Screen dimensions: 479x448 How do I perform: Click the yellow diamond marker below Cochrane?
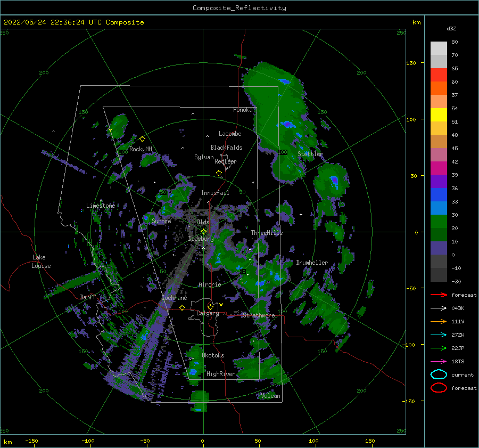pos(182,307)
